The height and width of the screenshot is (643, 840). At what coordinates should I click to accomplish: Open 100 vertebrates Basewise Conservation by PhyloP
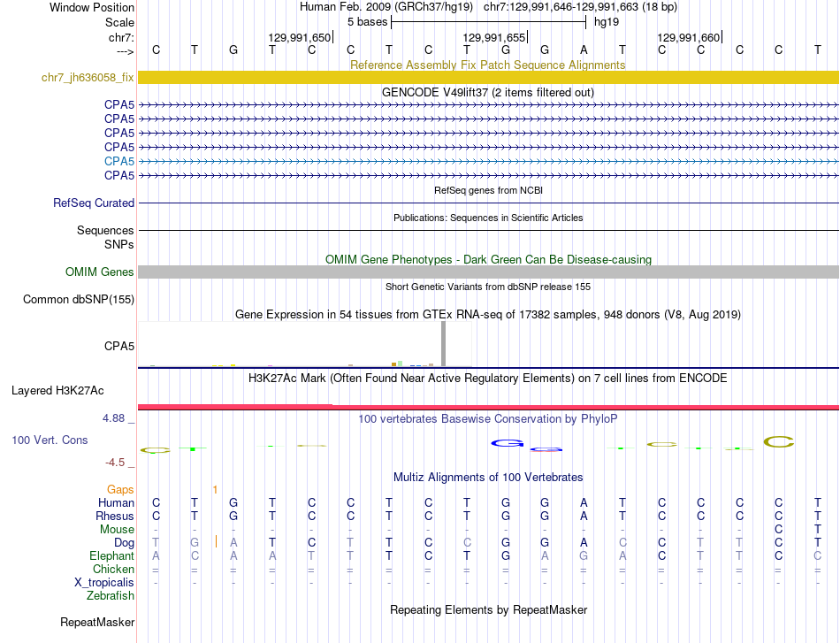tap(487, 419)
